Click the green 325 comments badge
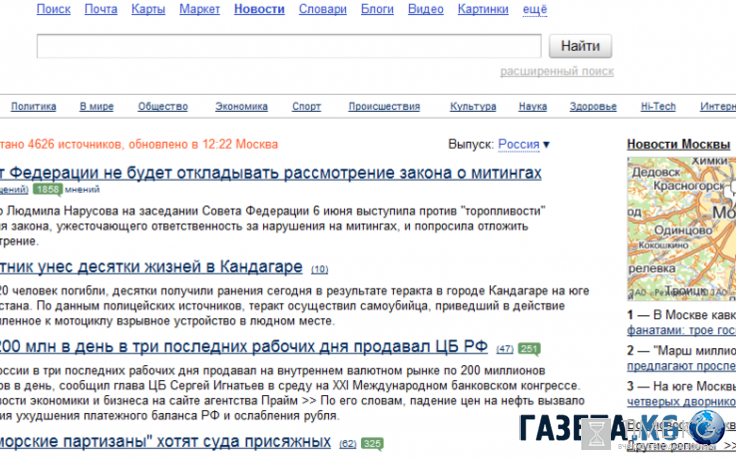Image resolution: width=736 pixels, height=460 pixels. coord(372,444)
